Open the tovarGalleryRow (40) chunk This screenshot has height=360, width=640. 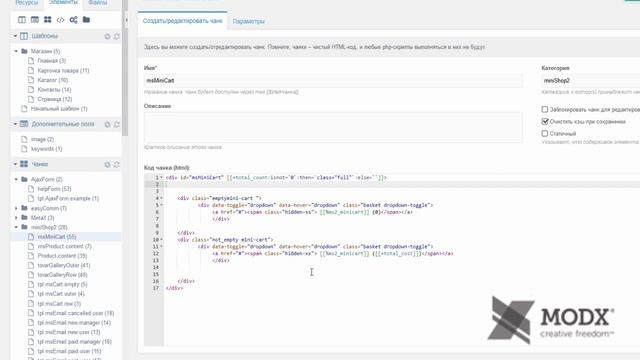[x=62, y=275]
